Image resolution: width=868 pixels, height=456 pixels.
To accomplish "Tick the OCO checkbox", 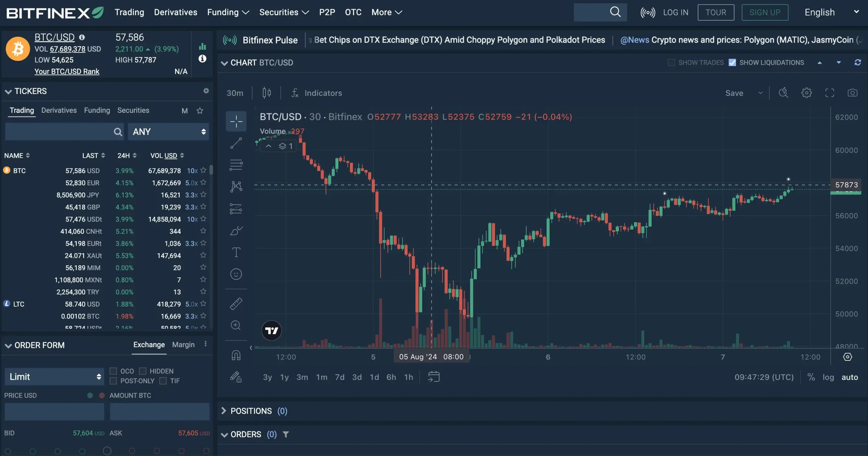I will 113,371.
